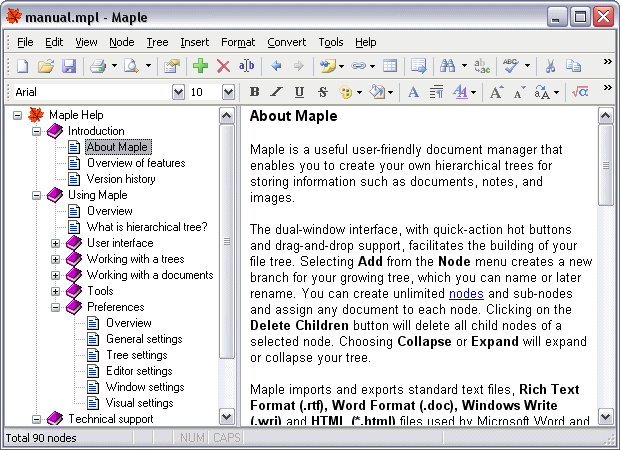Toggle Underline formatting

point(299,92)
